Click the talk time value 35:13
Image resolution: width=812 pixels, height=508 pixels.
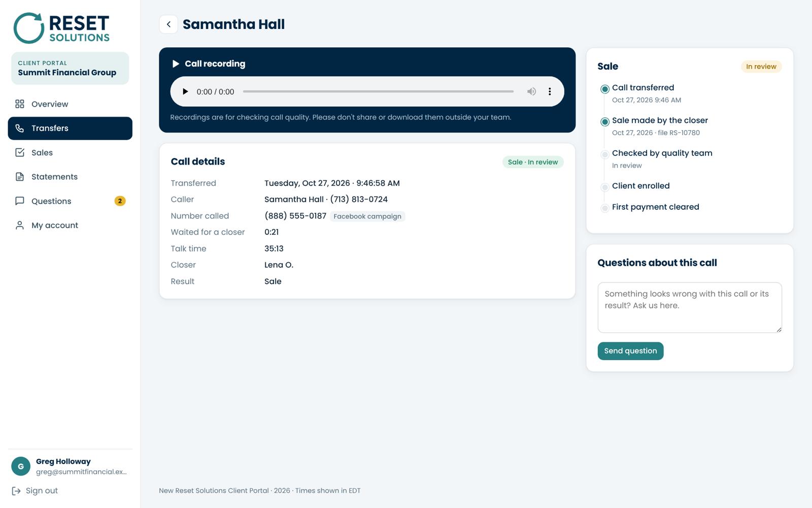274,249
